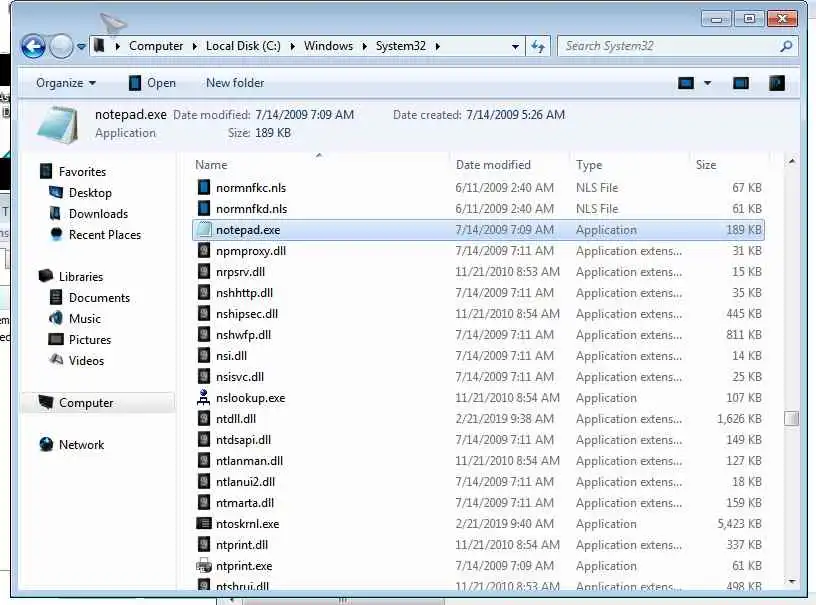Click the ntlanui2.dll file icon
The image size is (816, 605).
(204, 482)
